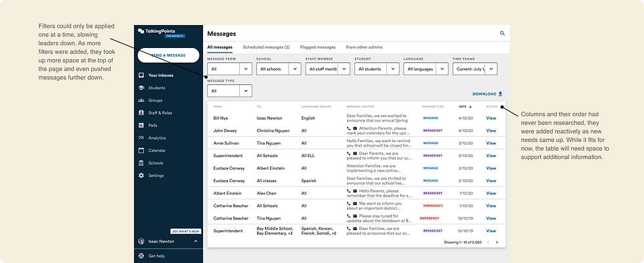Click "Alex Chan" recipient cell
Screen dimensions: 644x263
point(266,193)
